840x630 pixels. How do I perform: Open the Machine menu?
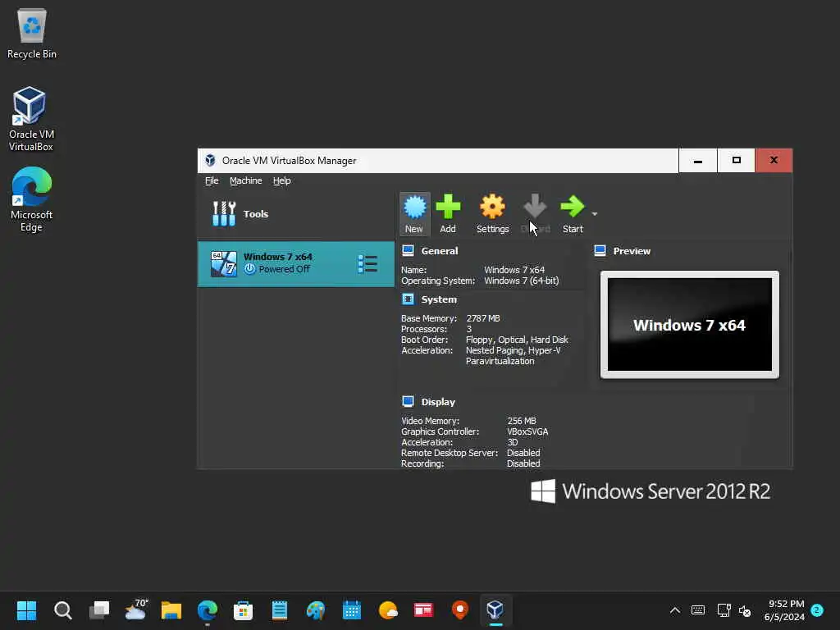[x=246, y=180]
